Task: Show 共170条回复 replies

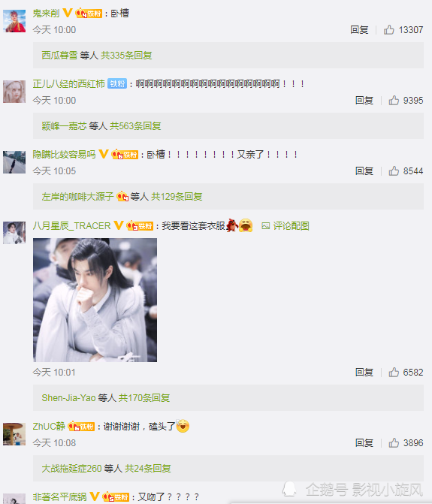Action: [x=144, y=398]
